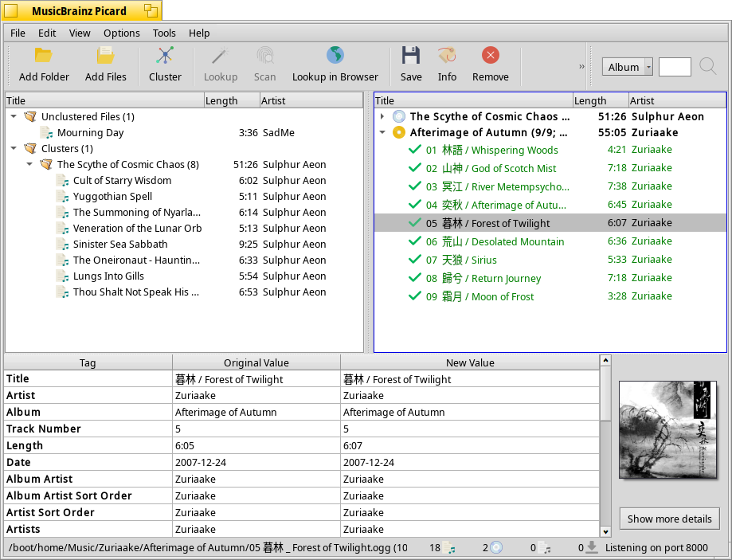Open the View menu
The image size is (732, 560).
pyautogui.click(x=80, y=33)
